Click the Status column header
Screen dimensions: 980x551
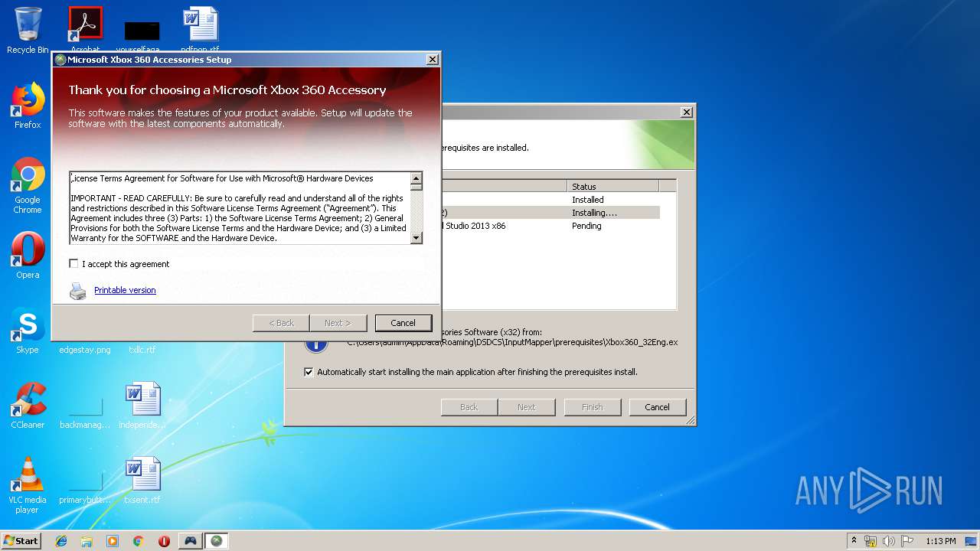click(613, 186)
